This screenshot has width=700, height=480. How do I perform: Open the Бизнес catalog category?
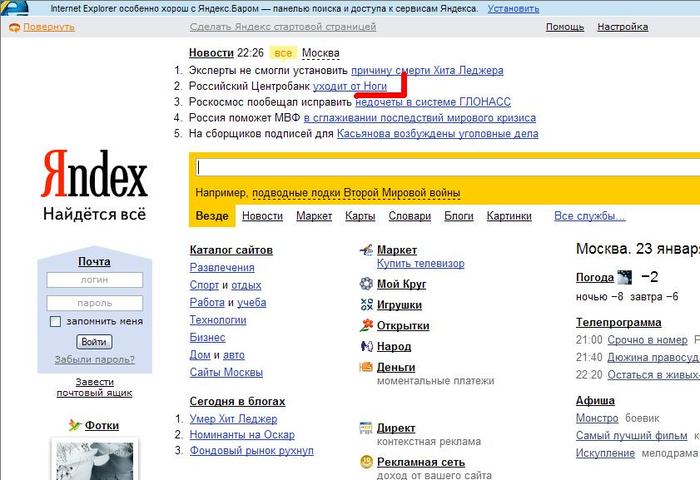(207, 338)
